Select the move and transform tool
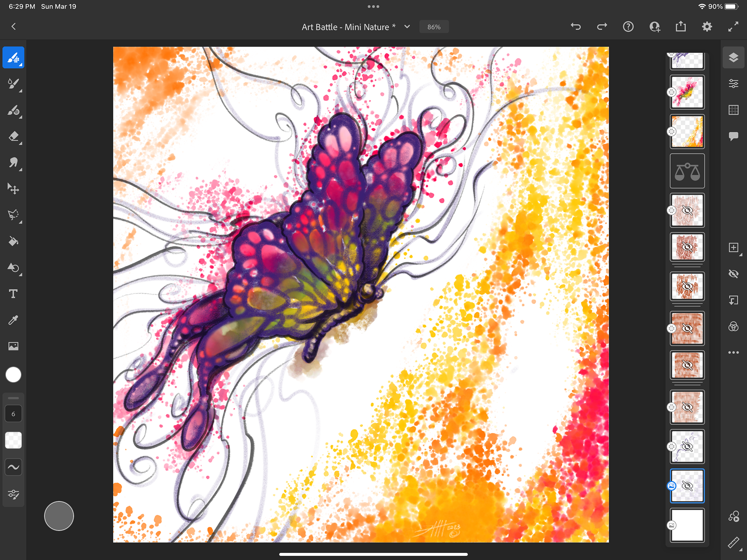The height and width of the screenshot is (560, 747). coord(14,189)
